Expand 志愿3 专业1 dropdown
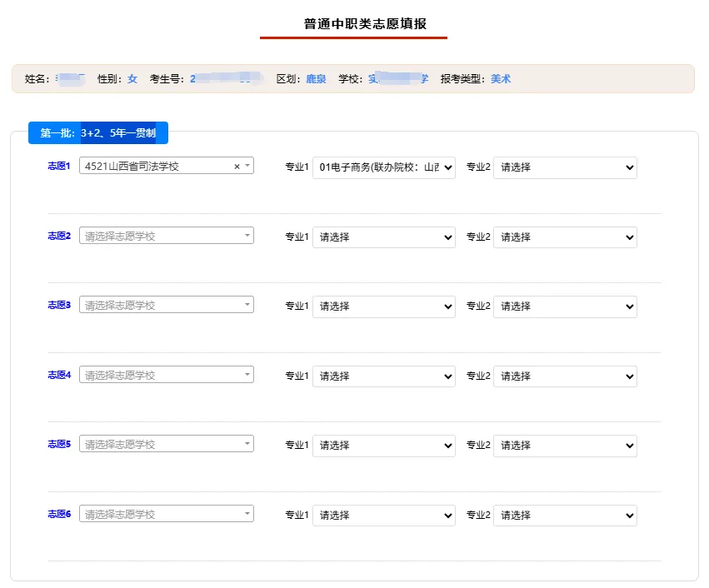 (384, 306)
